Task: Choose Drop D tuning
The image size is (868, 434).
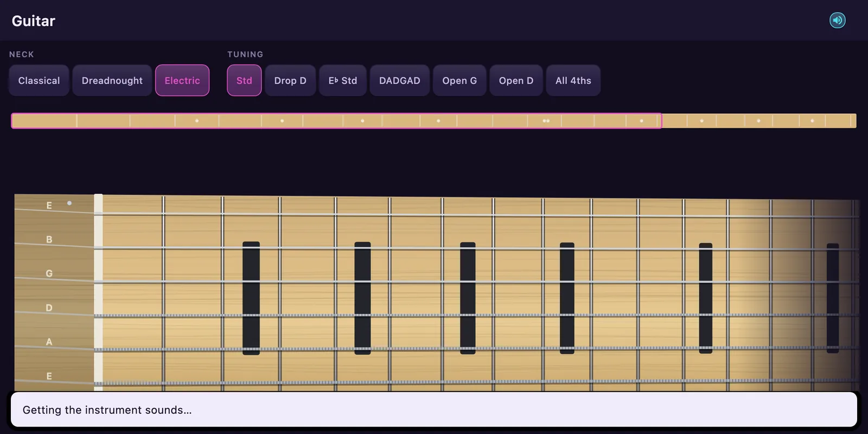Action: 290,80
